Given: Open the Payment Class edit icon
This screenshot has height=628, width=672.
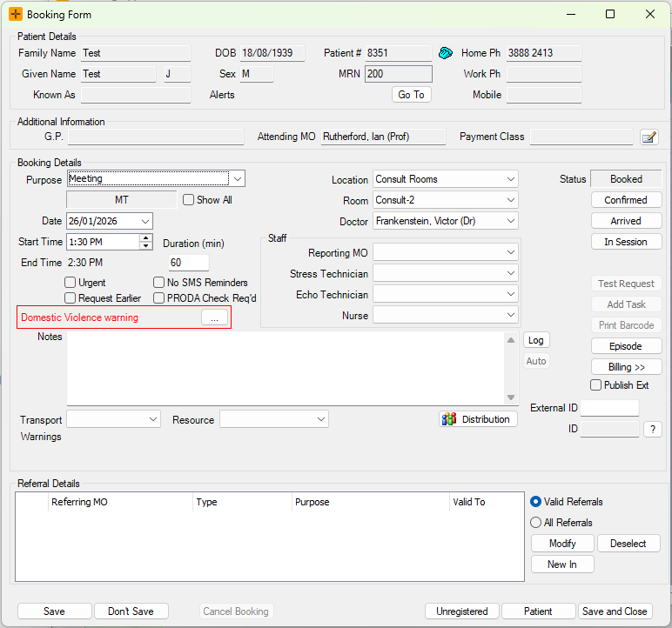Looking at the screenshot, I should click(x=648, y=137).
